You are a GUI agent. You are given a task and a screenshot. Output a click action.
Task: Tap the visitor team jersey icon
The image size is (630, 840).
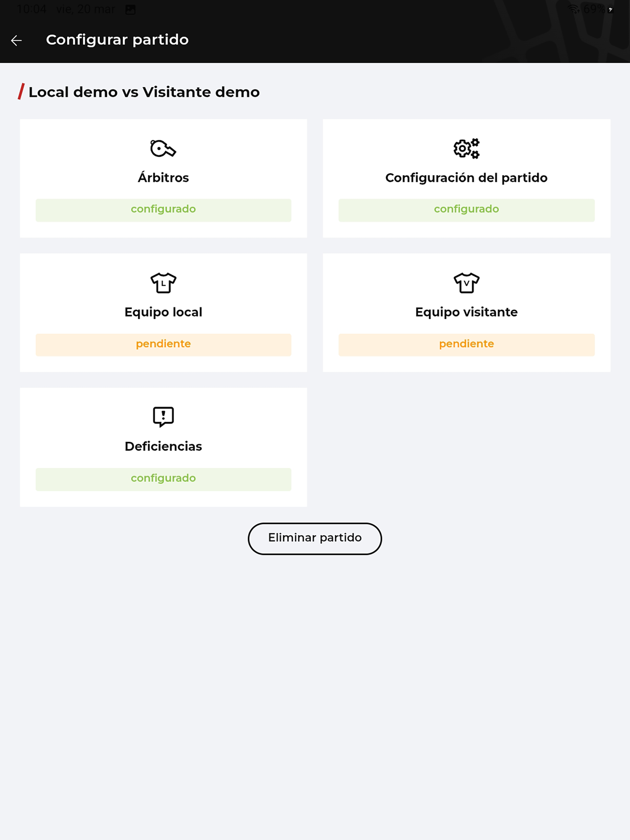[x=466, y=283]
